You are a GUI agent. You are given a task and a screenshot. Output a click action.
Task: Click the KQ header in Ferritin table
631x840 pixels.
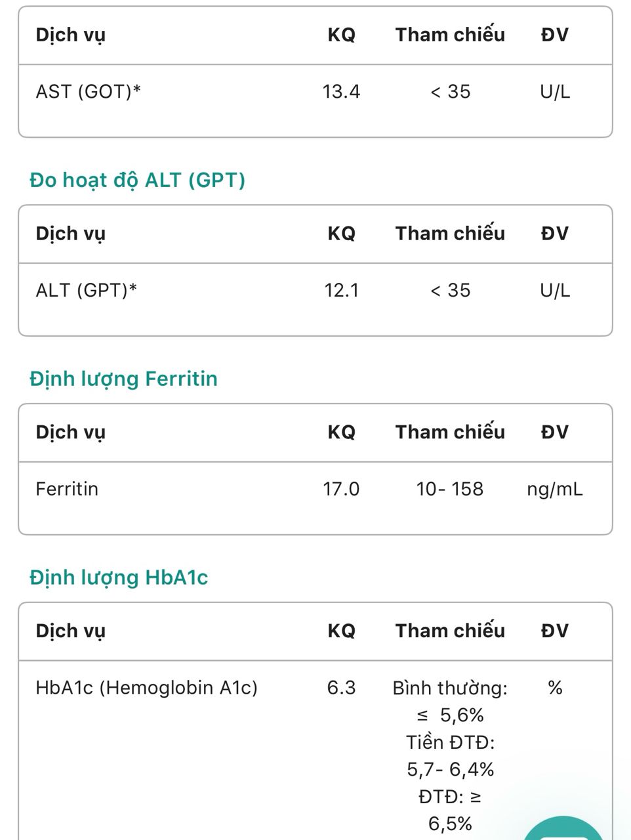pyautogui.click(x=342, y=432)
